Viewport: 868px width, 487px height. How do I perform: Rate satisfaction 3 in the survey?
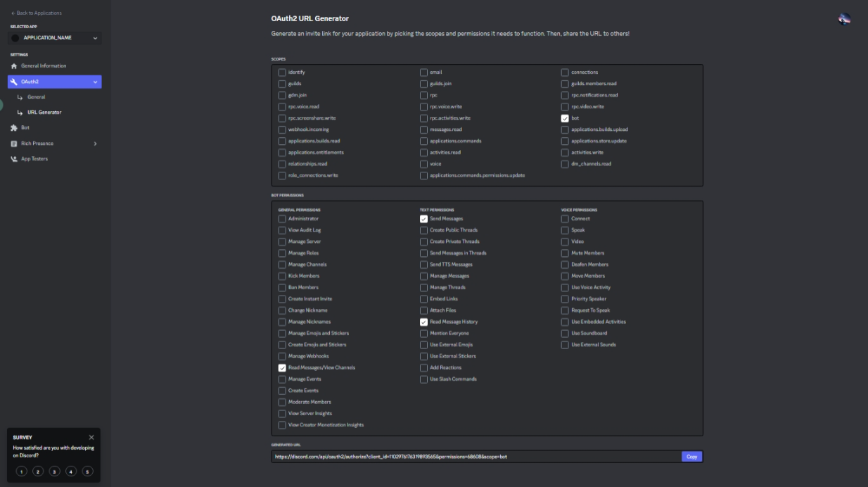[54, 472]
